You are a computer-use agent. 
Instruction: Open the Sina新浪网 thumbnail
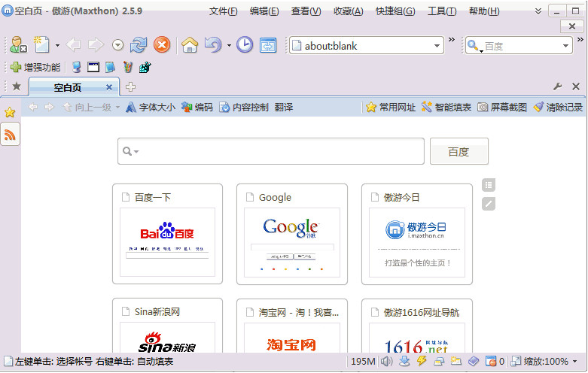pyautogui.click(x=168, y=326)
